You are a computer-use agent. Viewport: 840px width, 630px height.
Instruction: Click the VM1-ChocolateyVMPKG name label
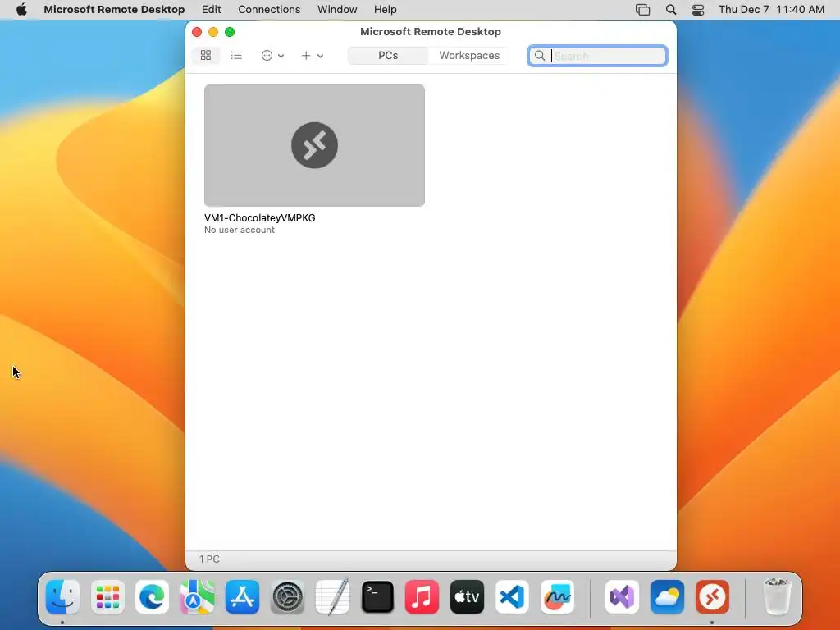pyautogui.click(x=260, y=218)
